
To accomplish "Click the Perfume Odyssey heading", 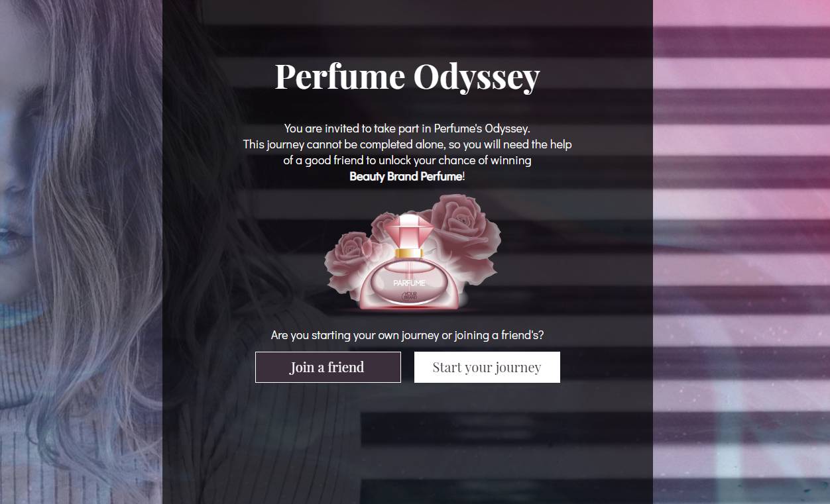I will tap(407, 76).
